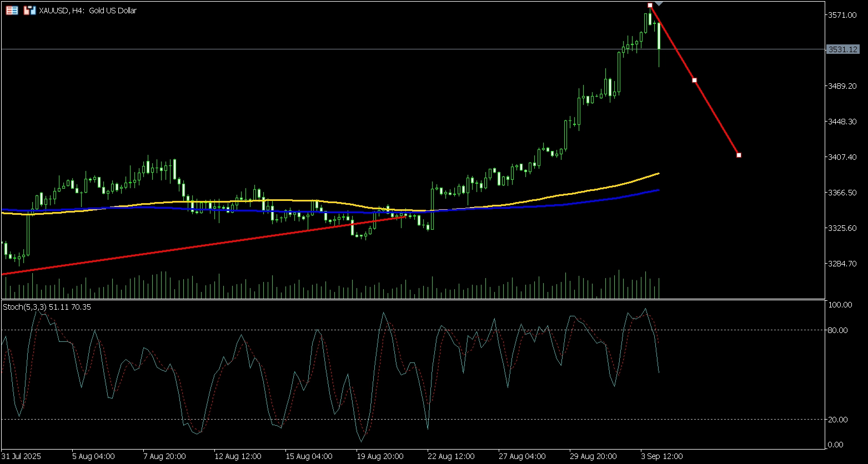868x464 pixels.
Task: Select the bottom anchor point of the red downtrend line
Action: click(x=739, y=155)
